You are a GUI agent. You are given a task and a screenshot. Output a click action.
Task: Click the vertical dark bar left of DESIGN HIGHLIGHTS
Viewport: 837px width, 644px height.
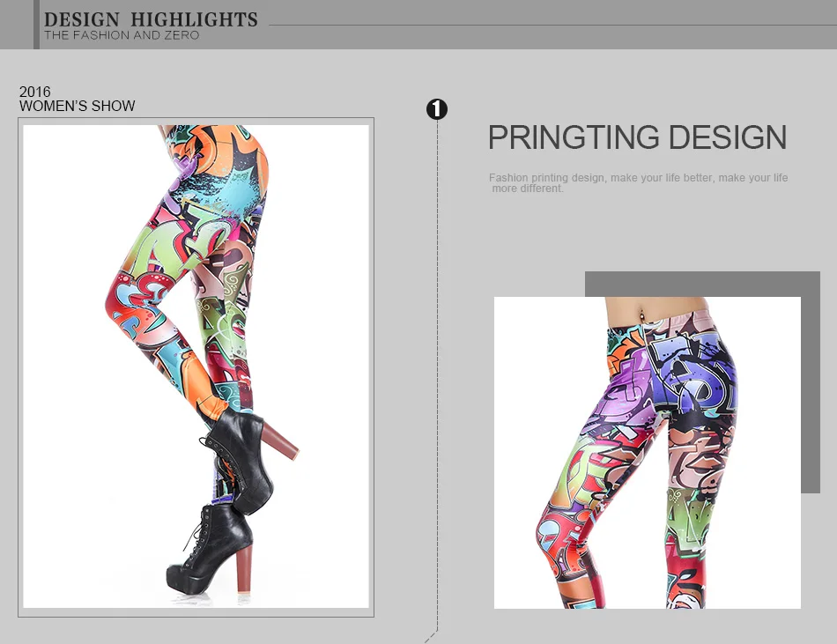[36, 25]
